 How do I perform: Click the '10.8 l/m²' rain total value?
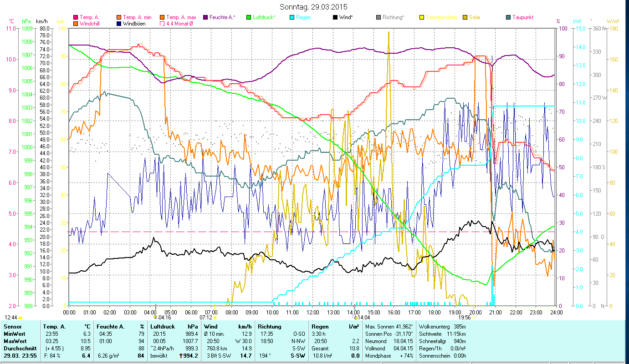click(x=322, y=356)
